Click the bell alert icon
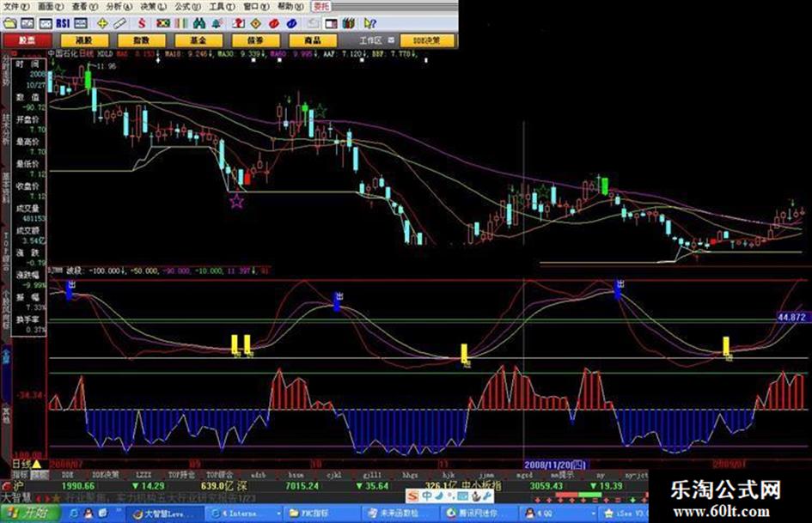Screen dimensions: 812x523 coord(217,22)
